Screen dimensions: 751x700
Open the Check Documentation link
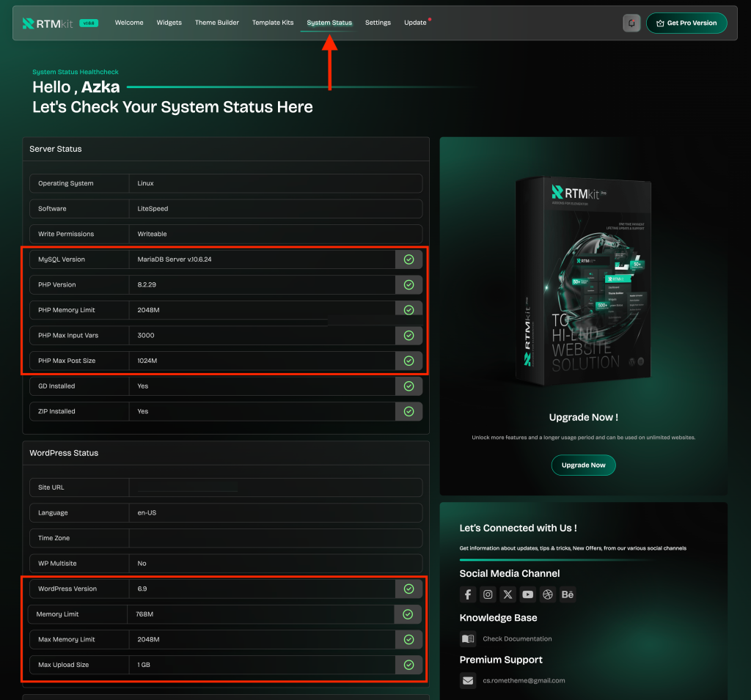coord(517,638)
